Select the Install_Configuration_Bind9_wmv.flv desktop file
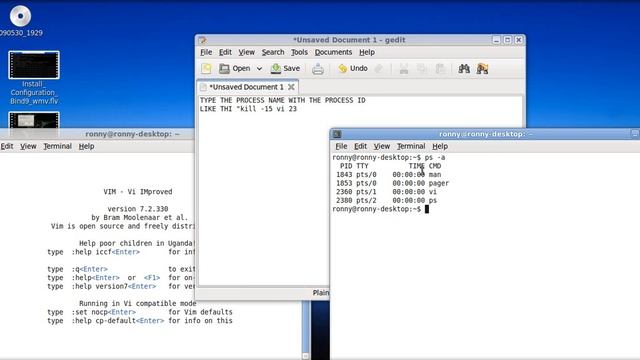 pos(34,78)
